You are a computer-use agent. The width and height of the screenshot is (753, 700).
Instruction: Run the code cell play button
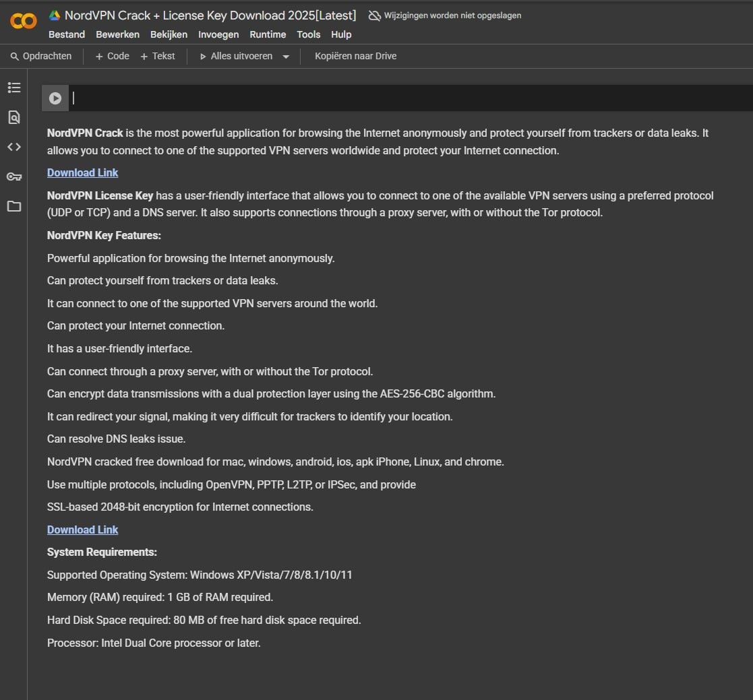click(x=55, y=98)
